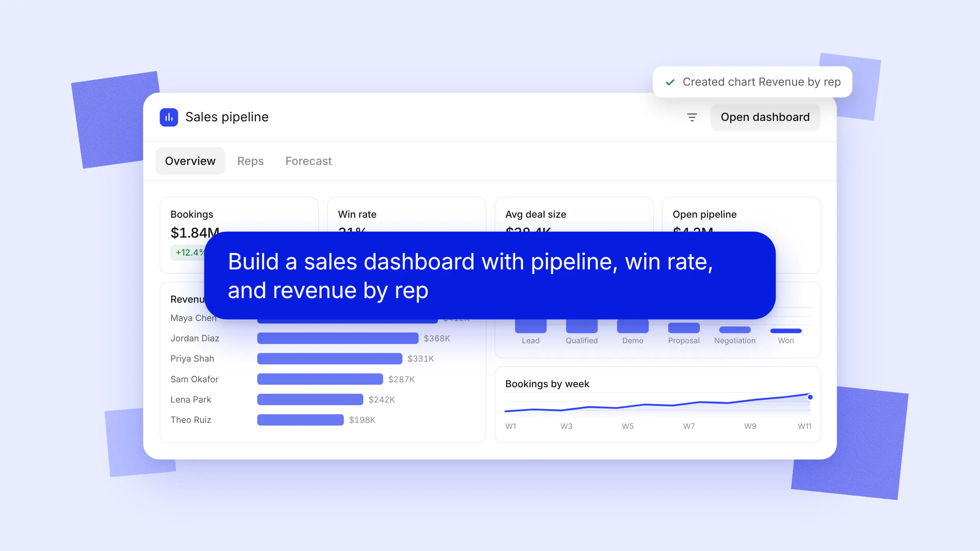Click the $198K value label
The width and height of the screenshot is (980, 551).
tap(362, 420)
